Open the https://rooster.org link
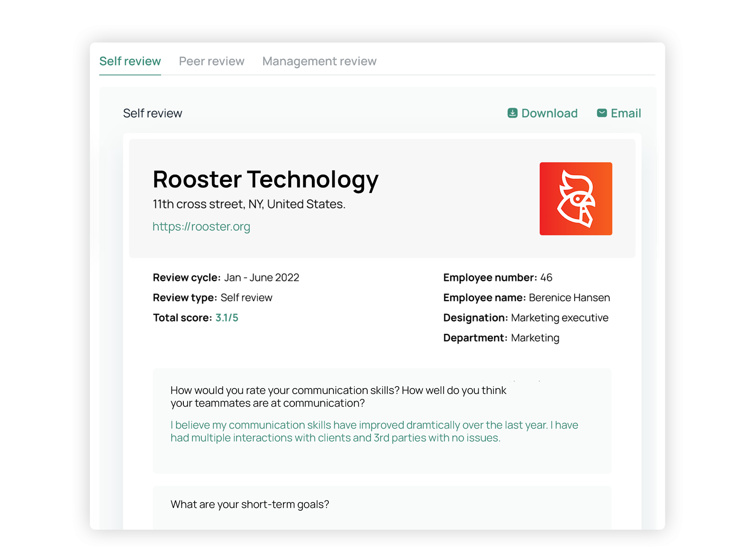 click(x=201, y=227)
